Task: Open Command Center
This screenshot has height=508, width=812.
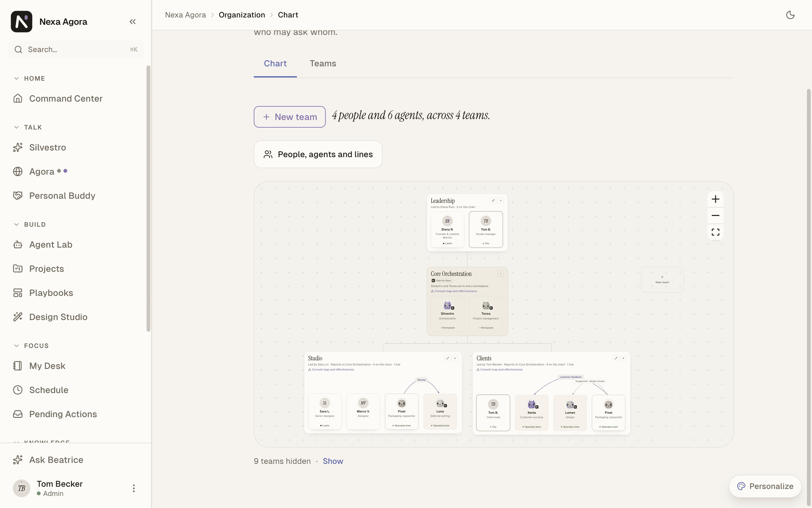Action: 76,98
